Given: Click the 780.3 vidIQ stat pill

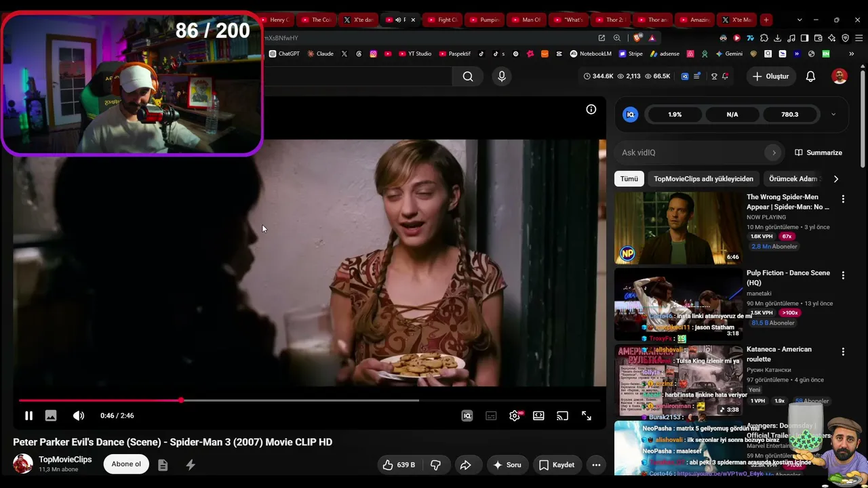Looking at the screenshot, I should pos(790,115).
